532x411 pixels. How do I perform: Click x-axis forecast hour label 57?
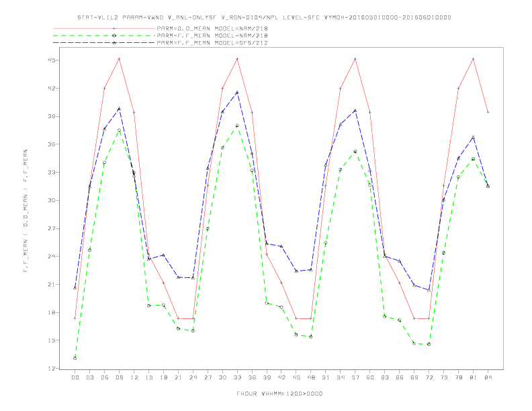coord(355,377)
